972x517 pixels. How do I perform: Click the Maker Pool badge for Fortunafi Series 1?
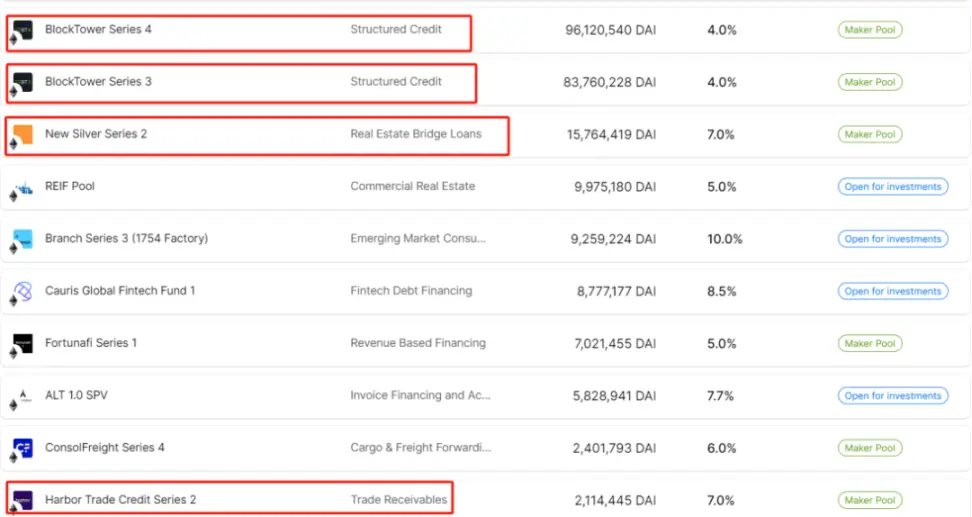869,343
